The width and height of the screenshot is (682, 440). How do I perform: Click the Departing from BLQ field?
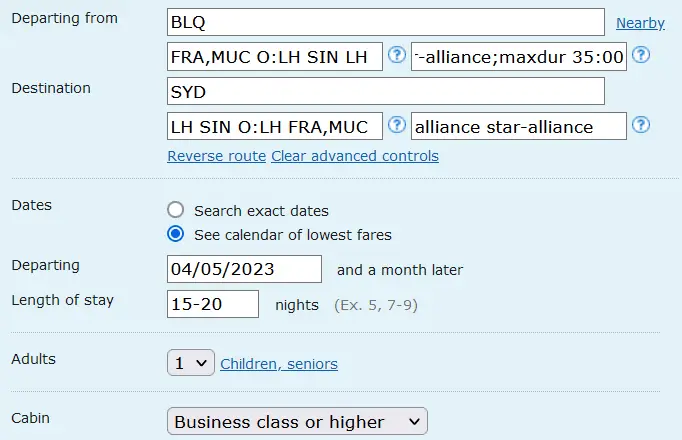click(x=386, y=22)
